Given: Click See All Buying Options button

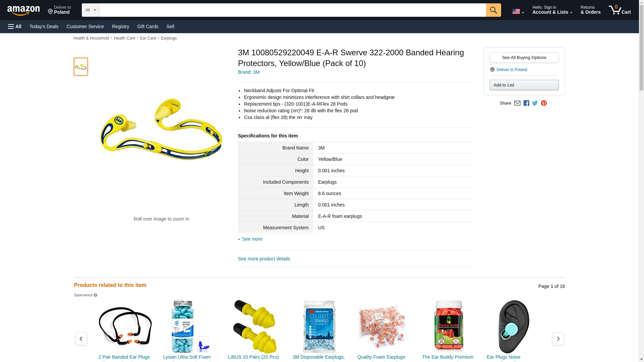Looking at the screenshot, I should click(524, 57).
